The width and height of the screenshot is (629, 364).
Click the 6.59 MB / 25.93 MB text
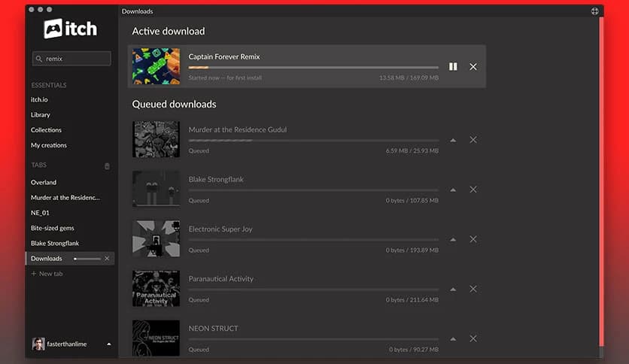coord(412,150)
